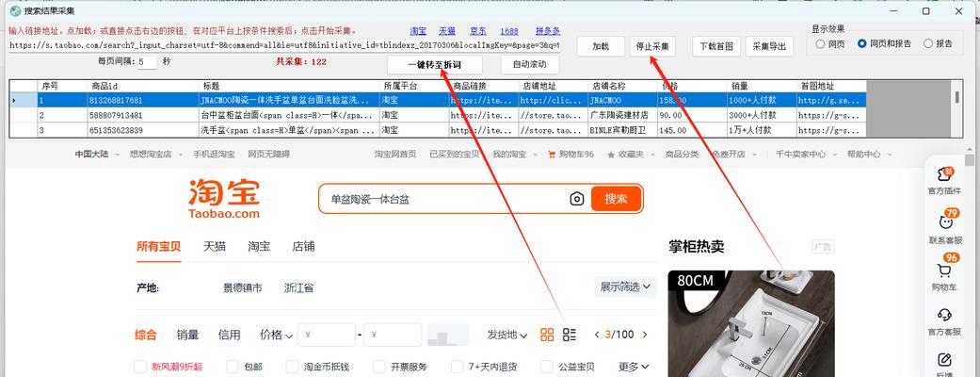Filter origin by 浙江省

298,288
